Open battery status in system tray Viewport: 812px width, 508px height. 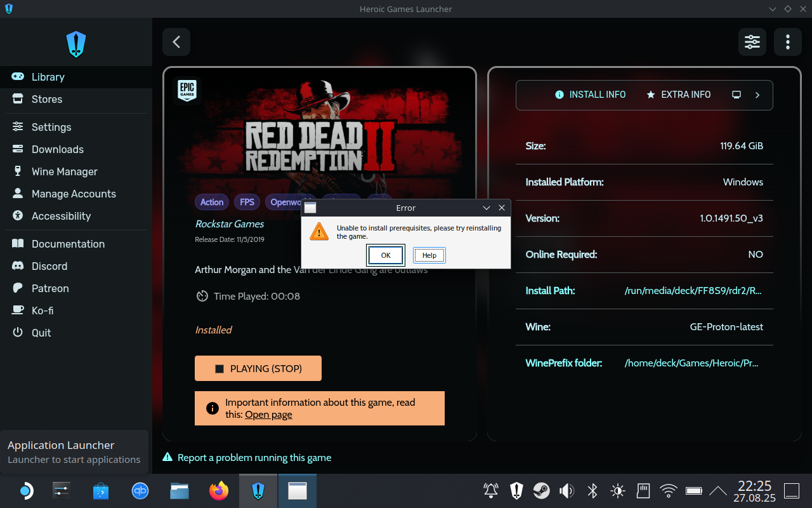[x=693, y=491]
